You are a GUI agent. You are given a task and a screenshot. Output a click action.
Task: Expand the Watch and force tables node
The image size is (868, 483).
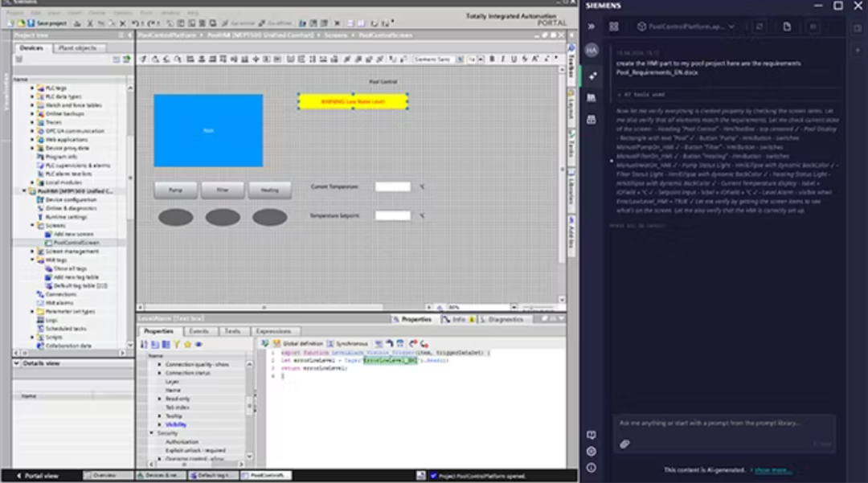32,105
